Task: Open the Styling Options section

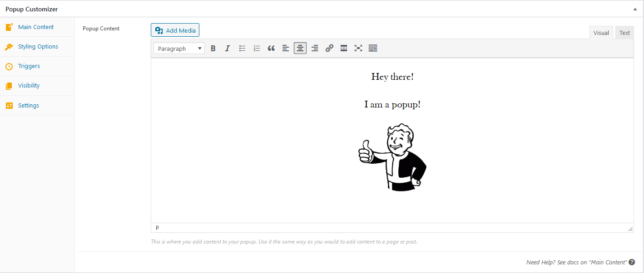Action: click(38, 46)
